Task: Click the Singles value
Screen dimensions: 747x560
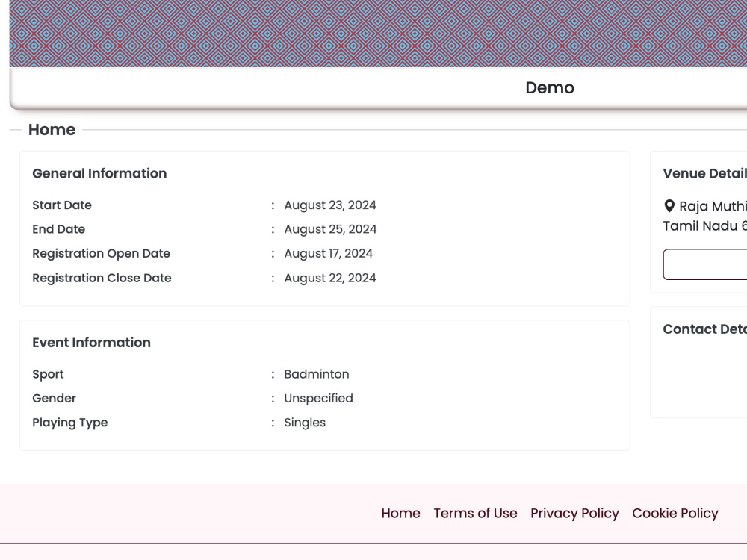Action: pos(305,423)
